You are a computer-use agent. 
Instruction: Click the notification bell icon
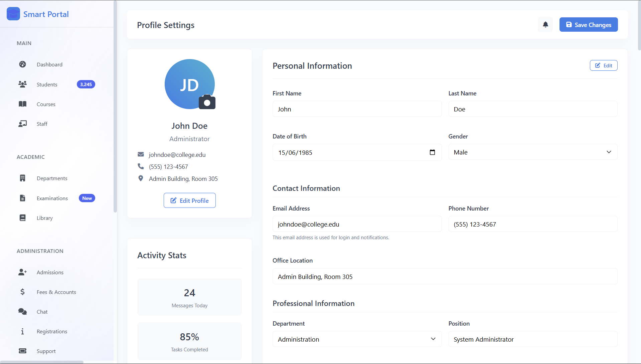click(545, 25)
